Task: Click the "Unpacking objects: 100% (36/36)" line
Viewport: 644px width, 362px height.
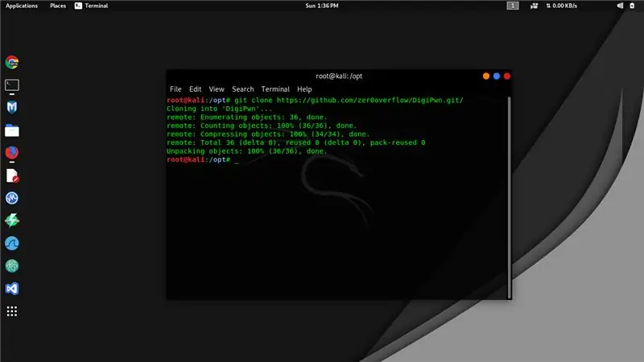Action: tap(247, 151)
